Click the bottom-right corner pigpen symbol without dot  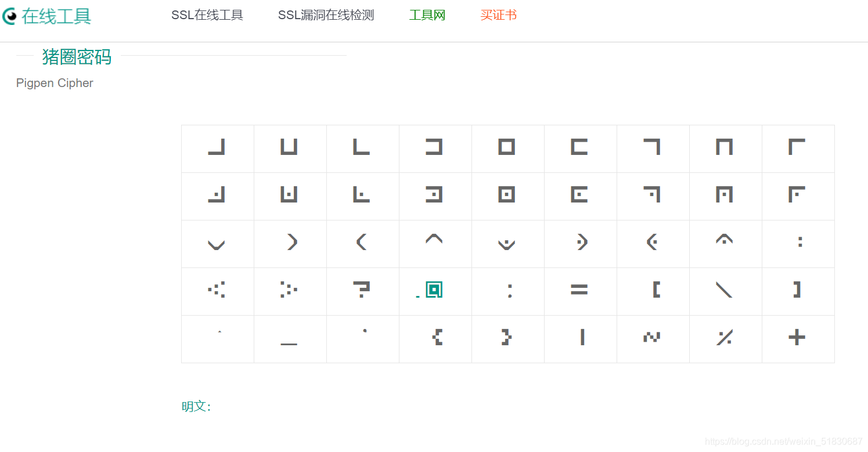(217, 147)
